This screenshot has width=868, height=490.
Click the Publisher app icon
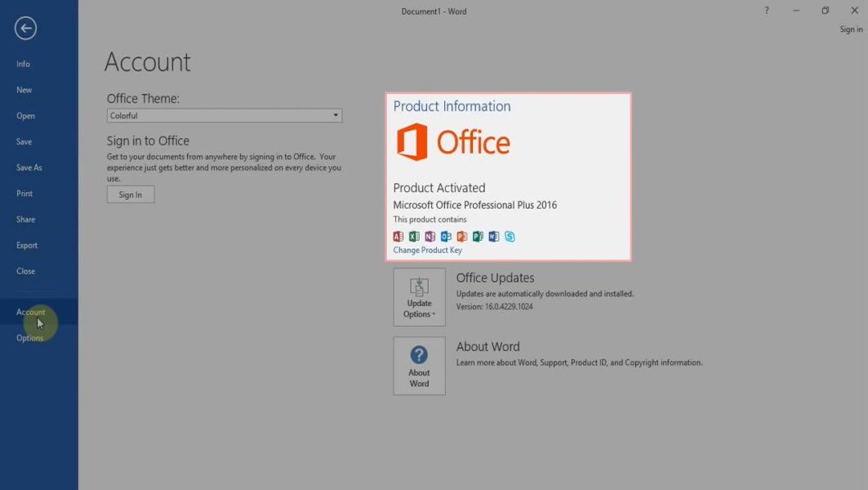(478, 236)
